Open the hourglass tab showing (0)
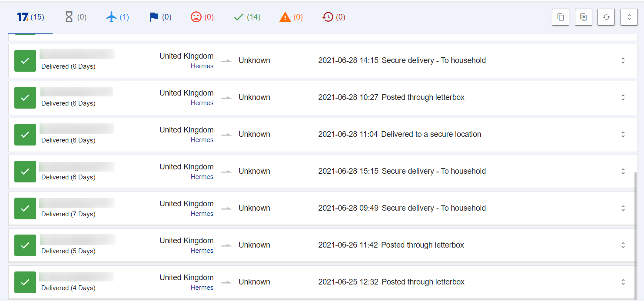Screen dimensions: 644x301 click(75, 17)
